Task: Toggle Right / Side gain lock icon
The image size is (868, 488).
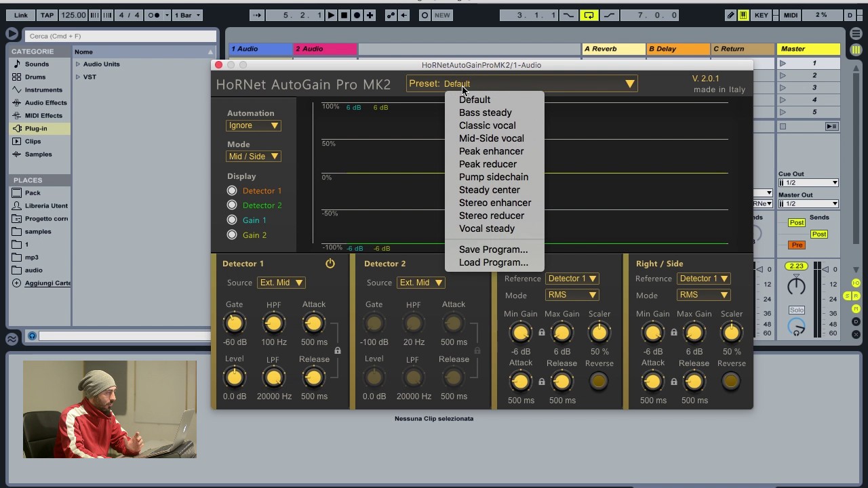Action: (673, 332)
